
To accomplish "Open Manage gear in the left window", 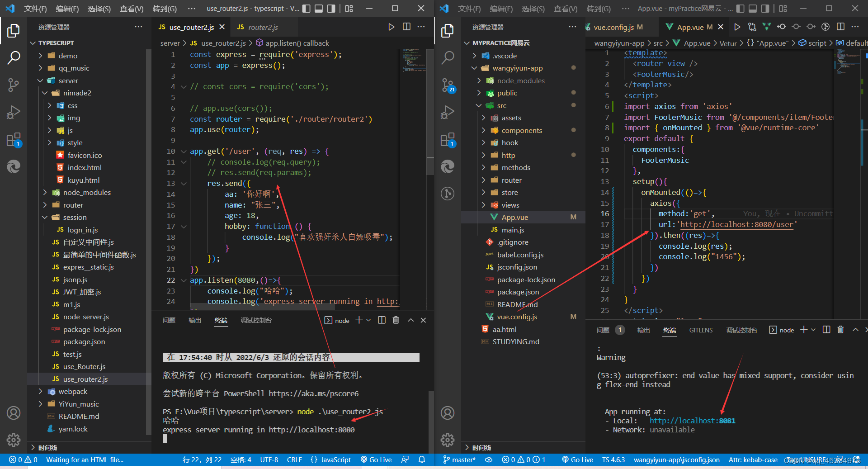I will pos(14,440).
